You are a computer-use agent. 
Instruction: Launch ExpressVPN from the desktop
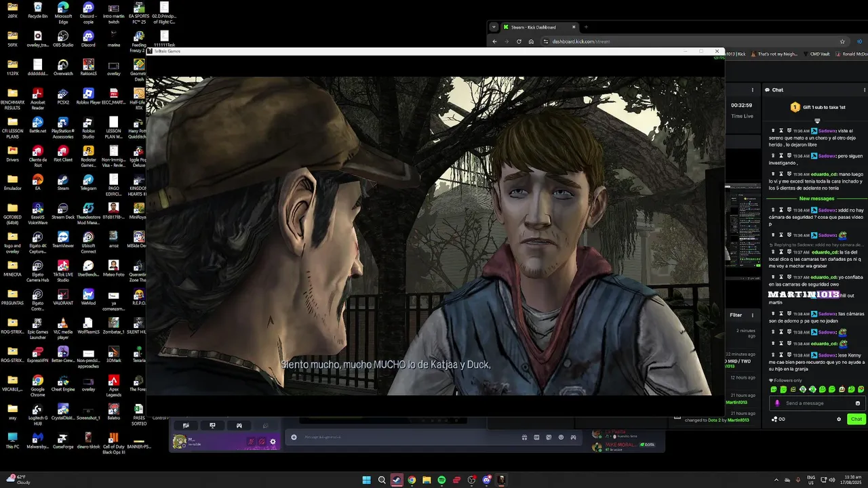38,354
